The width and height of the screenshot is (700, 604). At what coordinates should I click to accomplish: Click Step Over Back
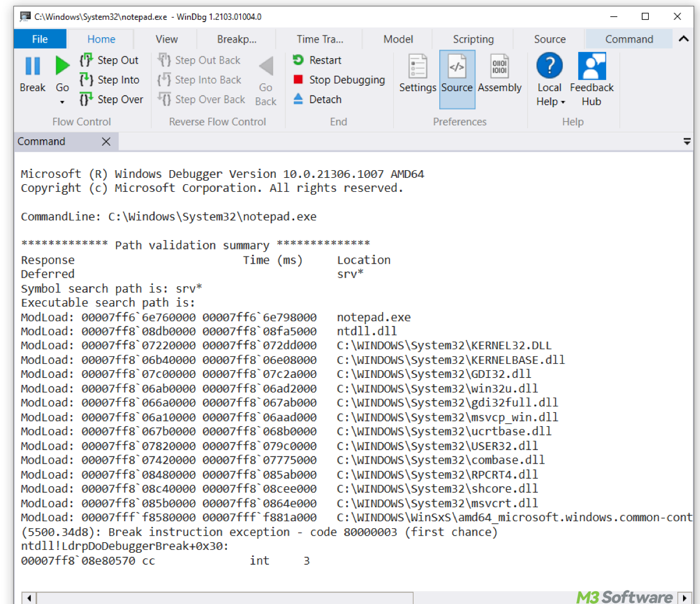[x=201, y=99]
